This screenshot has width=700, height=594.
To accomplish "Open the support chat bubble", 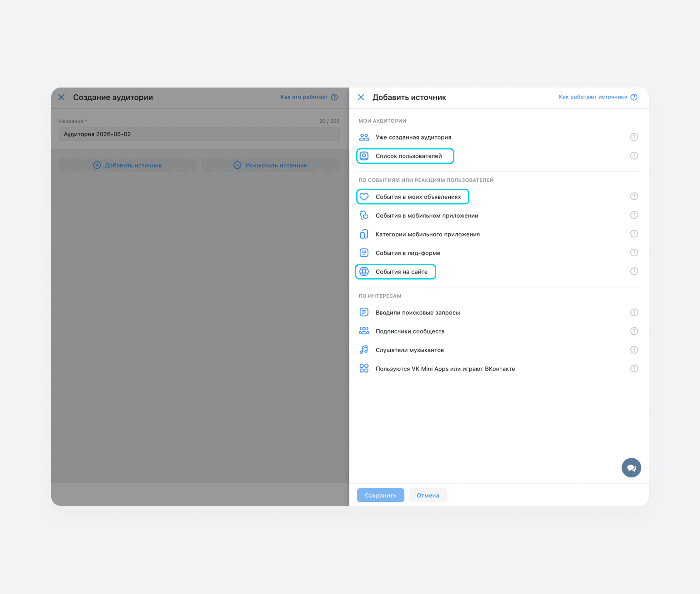I will (631, 468).
